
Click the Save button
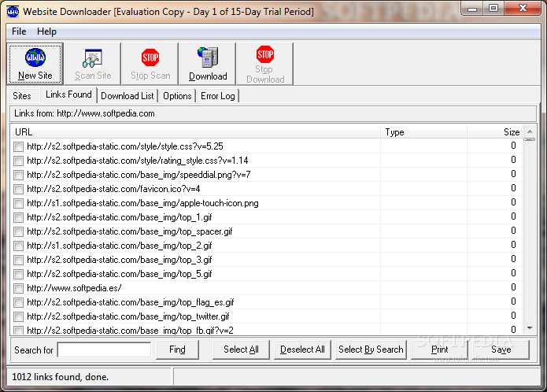pyautogui.click(x=501, y=349)
